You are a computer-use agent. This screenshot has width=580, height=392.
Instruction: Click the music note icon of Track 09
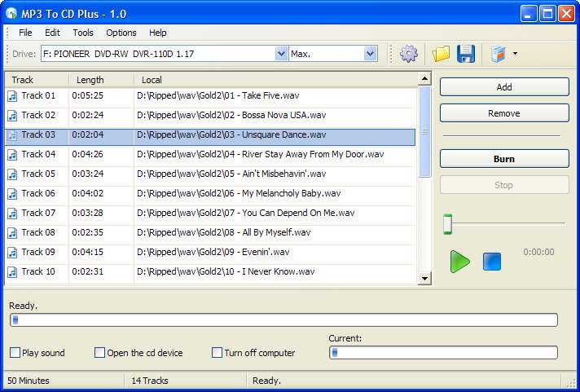(12, 253)
